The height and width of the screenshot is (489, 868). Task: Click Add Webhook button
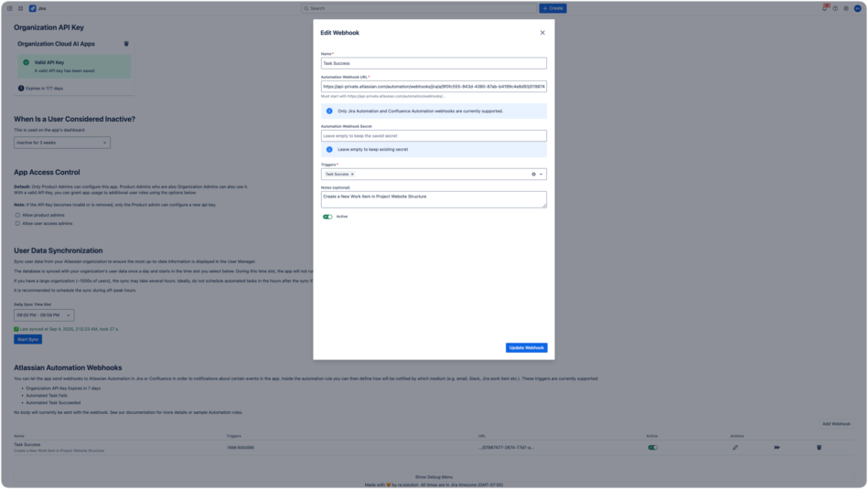pos(836,424)
